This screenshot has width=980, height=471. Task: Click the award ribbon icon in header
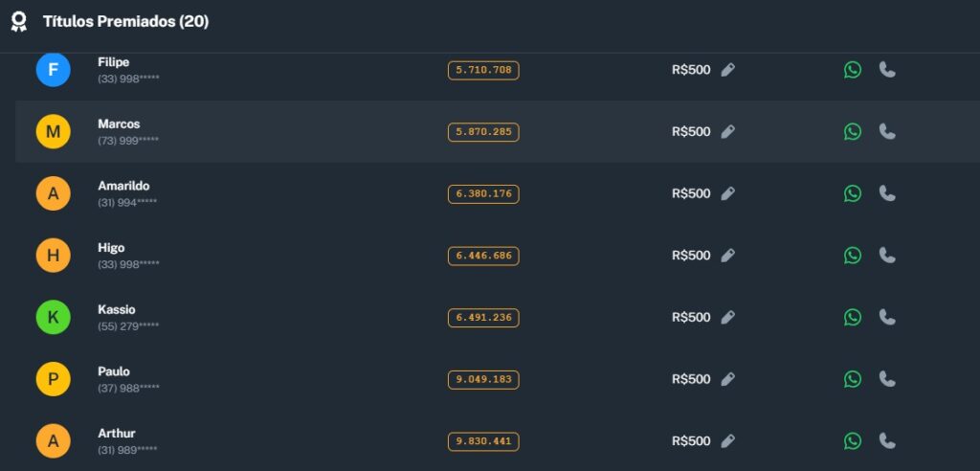click(19, 21)
